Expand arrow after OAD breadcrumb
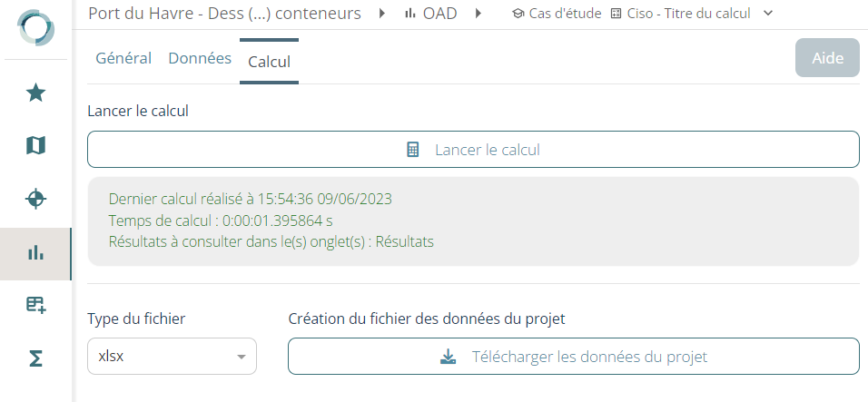This screenshot has width=868, height=402. 478,14
